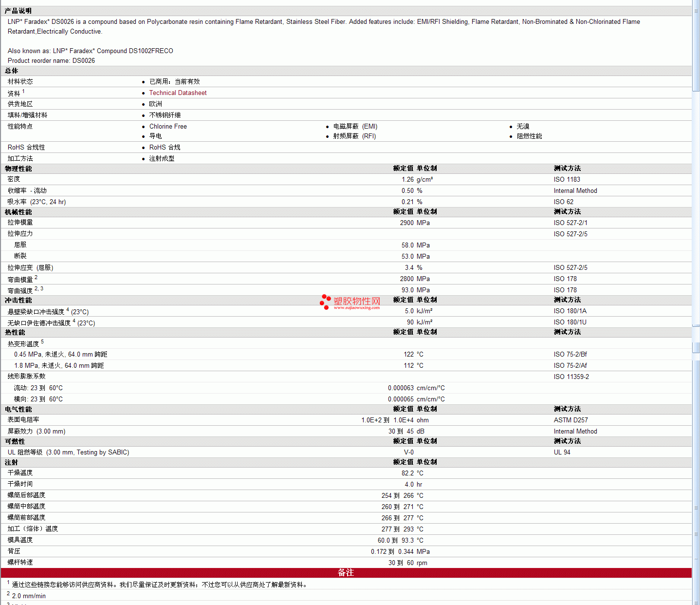Screen dimensions: 700x605
Task: Click the ASTM D257 test method
Action: 571,420
